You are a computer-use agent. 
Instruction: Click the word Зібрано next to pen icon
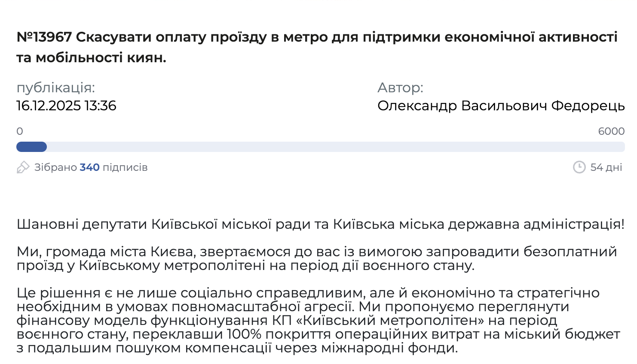(55, 167)
